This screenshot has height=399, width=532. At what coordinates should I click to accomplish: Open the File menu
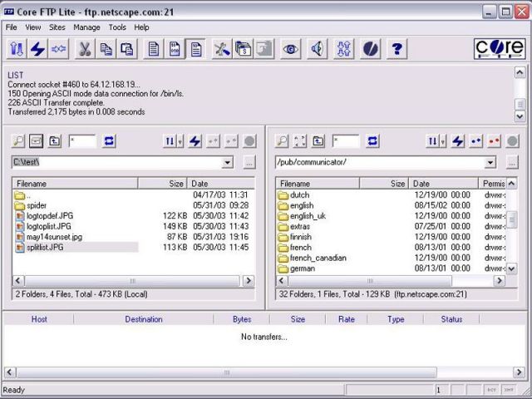pos(11,27)
